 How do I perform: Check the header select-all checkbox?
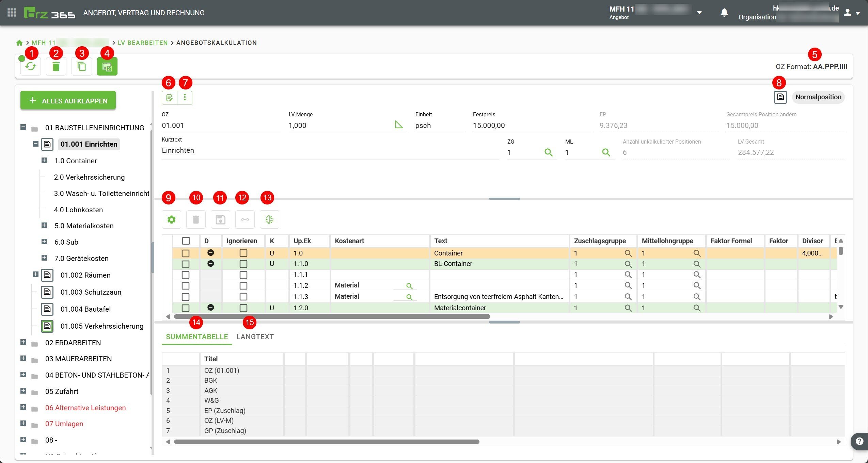[x=186, y=241]
